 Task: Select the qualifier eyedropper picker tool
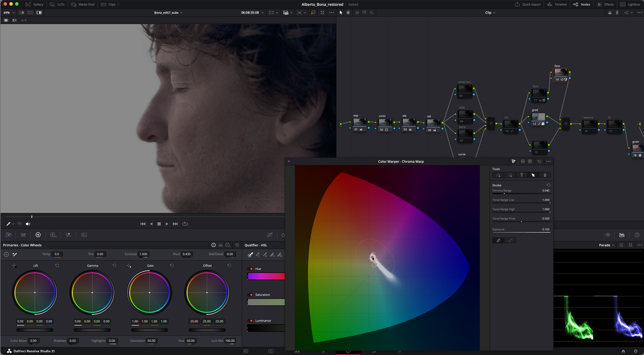tap(250, 255)
